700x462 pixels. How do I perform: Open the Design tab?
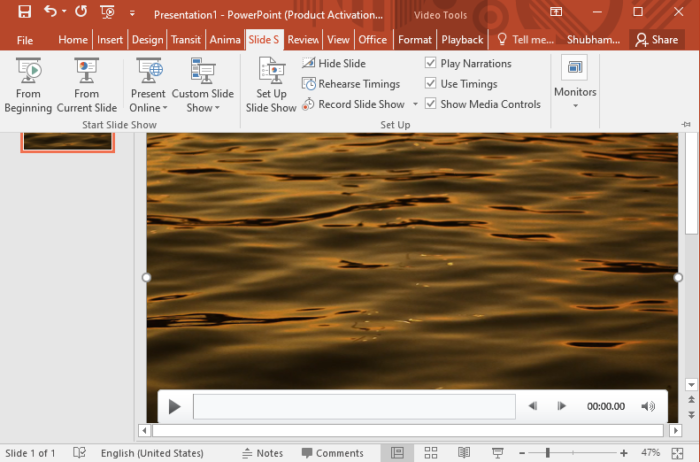[x=147, y=40]
